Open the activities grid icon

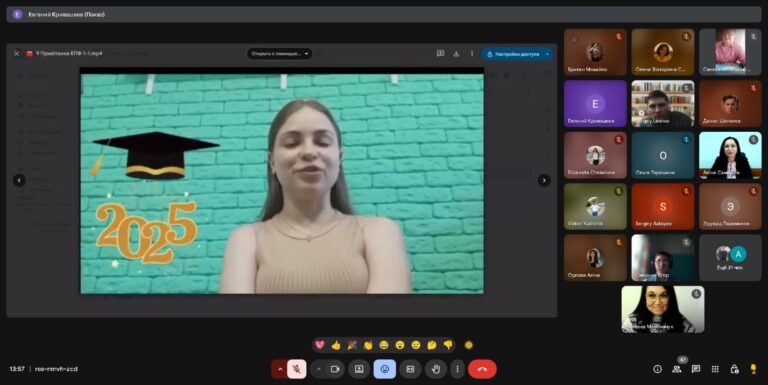715,369
